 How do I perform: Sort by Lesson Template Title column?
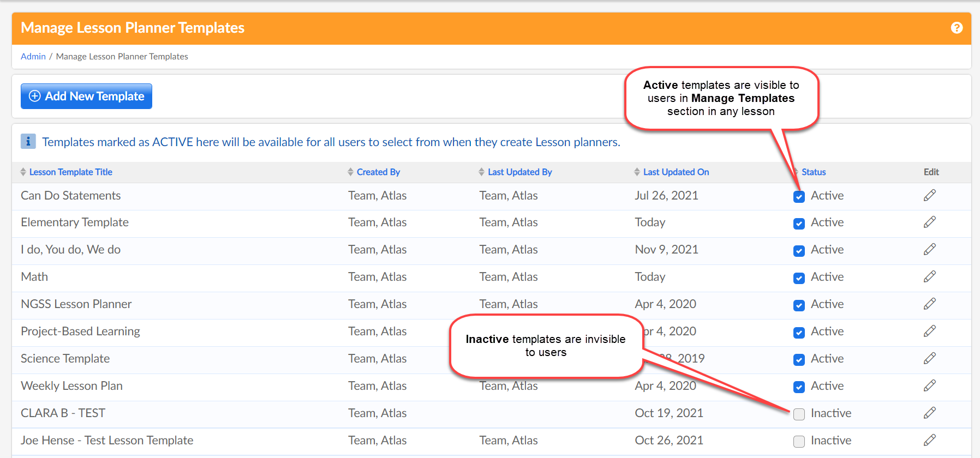point(70,172)
